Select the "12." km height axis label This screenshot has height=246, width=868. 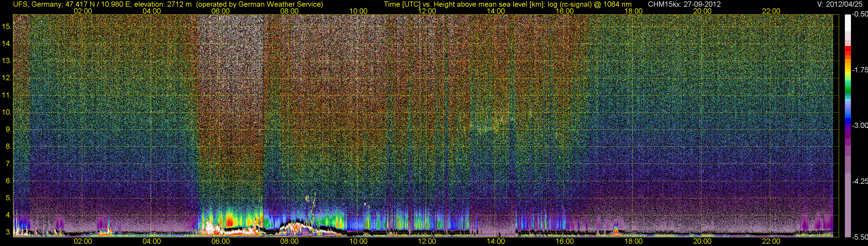point(7,78)
